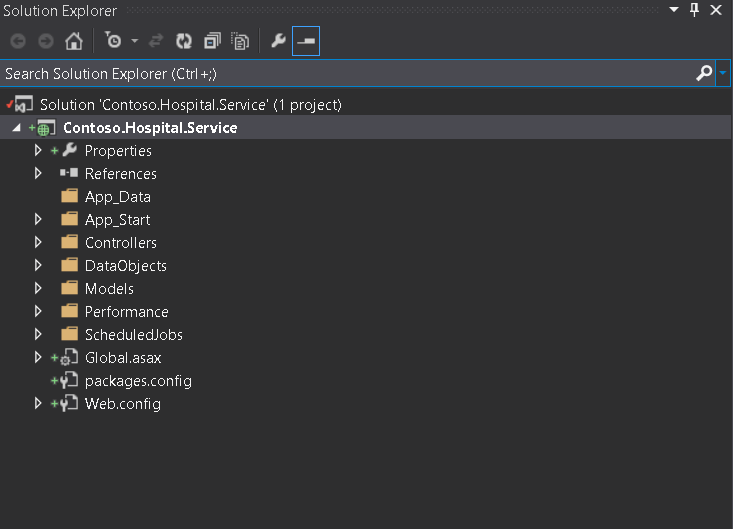Expand the Properties node
Screen dimensions: 733x529
click(x=38, y=150)
